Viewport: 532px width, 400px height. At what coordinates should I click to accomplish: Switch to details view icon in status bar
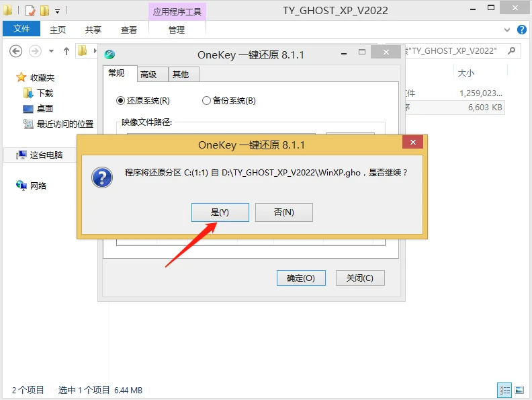click(x=504, y=390)
